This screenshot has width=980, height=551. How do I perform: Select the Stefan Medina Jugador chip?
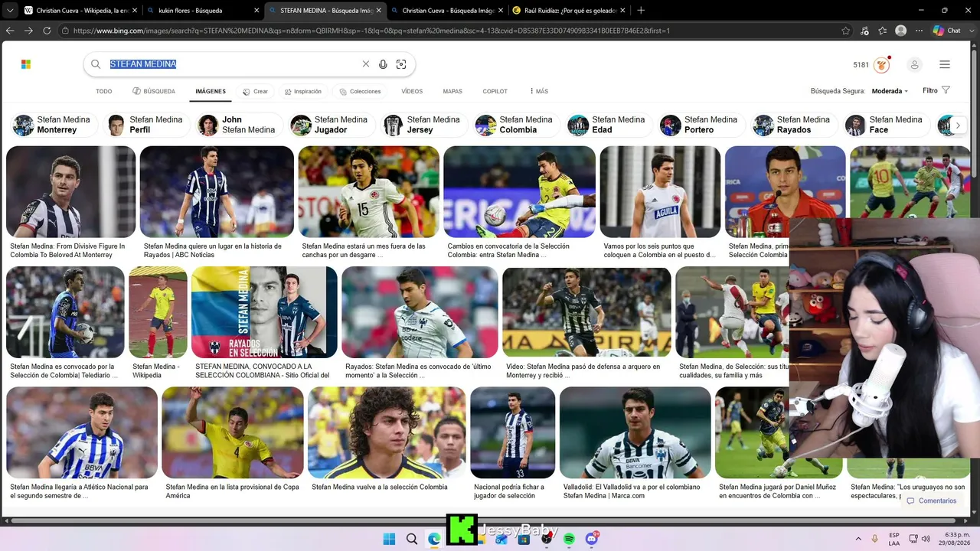pyautogui.click(x=331, y=125)
